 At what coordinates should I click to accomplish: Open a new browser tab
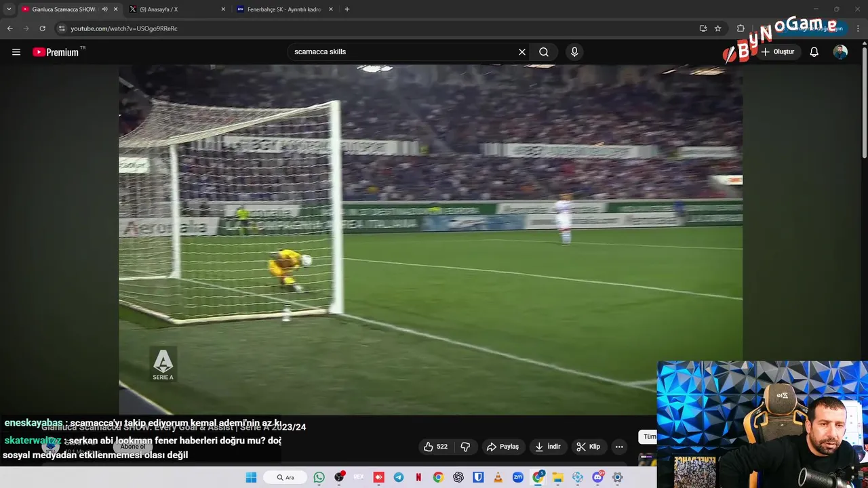point(347,9)
